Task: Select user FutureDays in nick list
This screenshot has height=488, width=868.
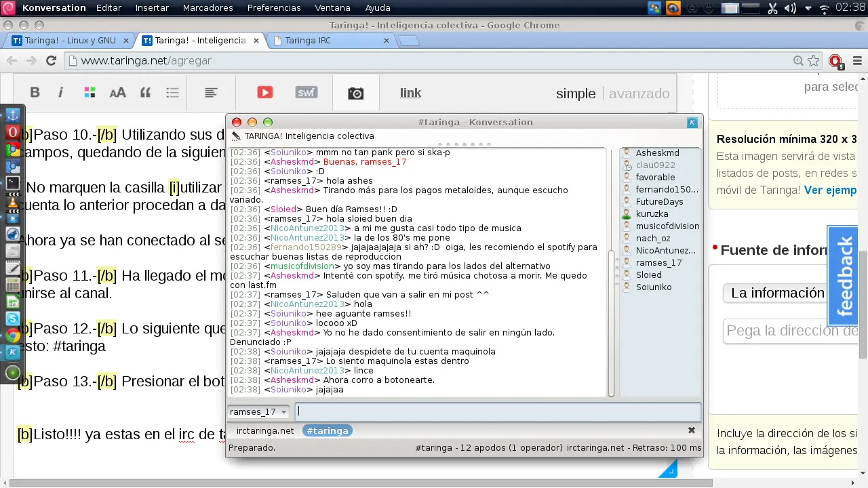Action: click(x=659, y=202)
